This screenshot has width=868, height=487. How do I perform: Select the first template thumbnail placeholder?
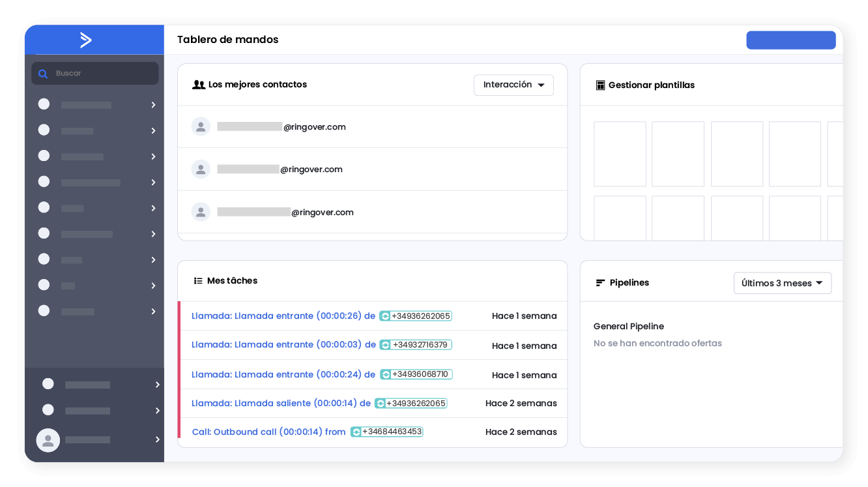619,154
